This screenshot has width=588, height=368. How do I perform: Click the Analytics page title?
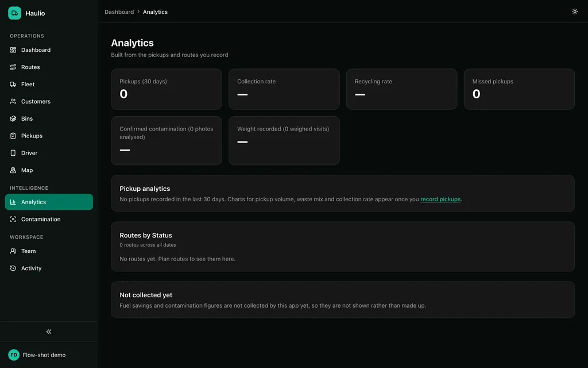133,43
